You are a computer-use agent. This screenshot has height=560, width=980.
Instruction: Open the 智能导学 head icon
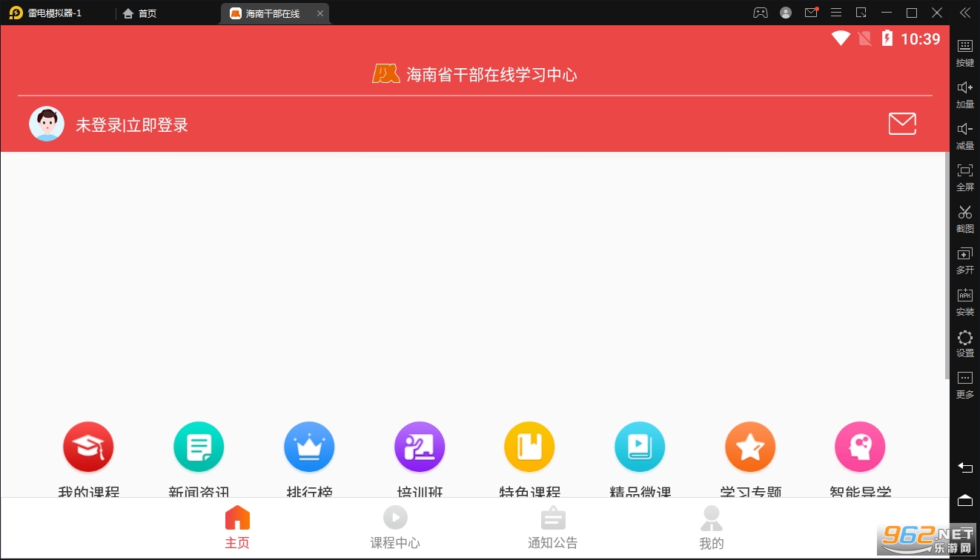point(860,447)
